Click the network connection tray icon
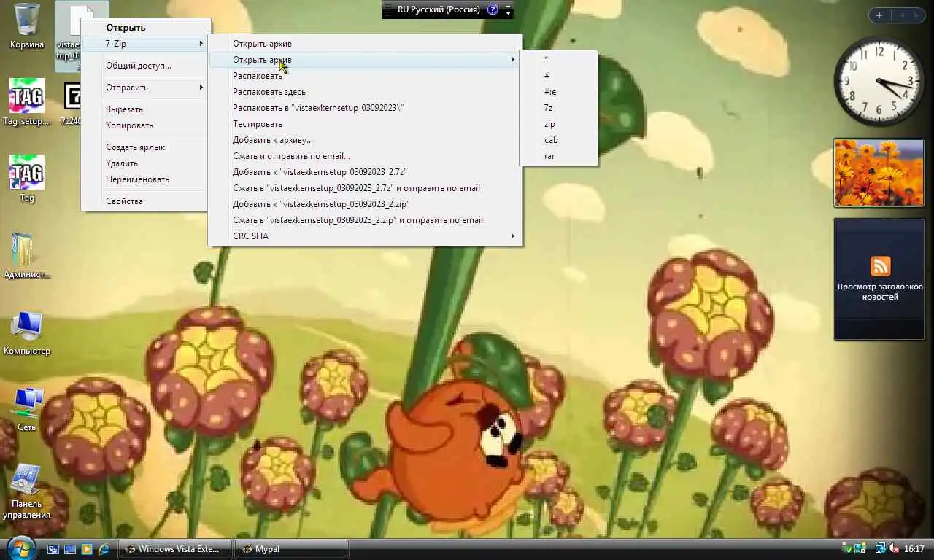Screen dimensions: 934x560 click(x=881, y=549)
